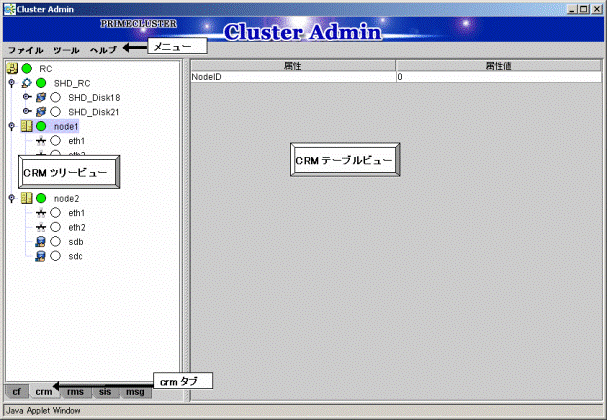The width and height of the screenshot is (607, 420).
Task: Click network icon of eth1 under node1
Action: pyautogui.click(x=41, y=141)
